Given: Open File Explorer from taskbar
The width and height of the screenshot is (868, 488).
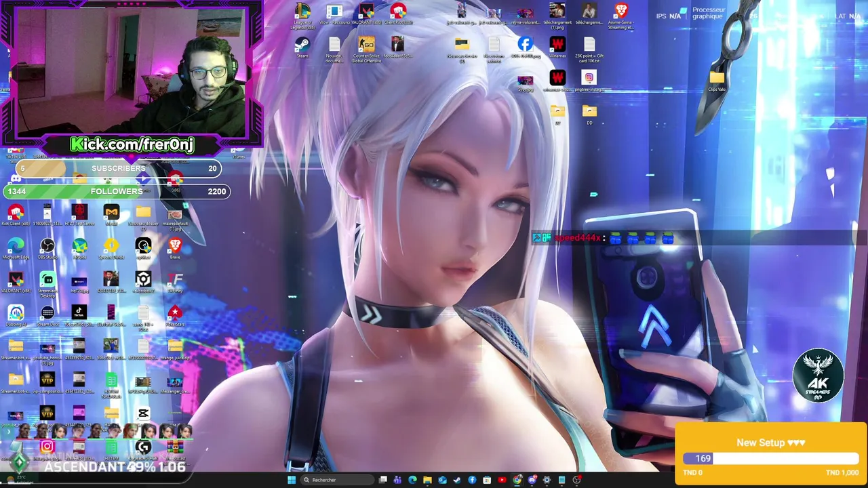Looking at the screenshot, I should point(427,480).
